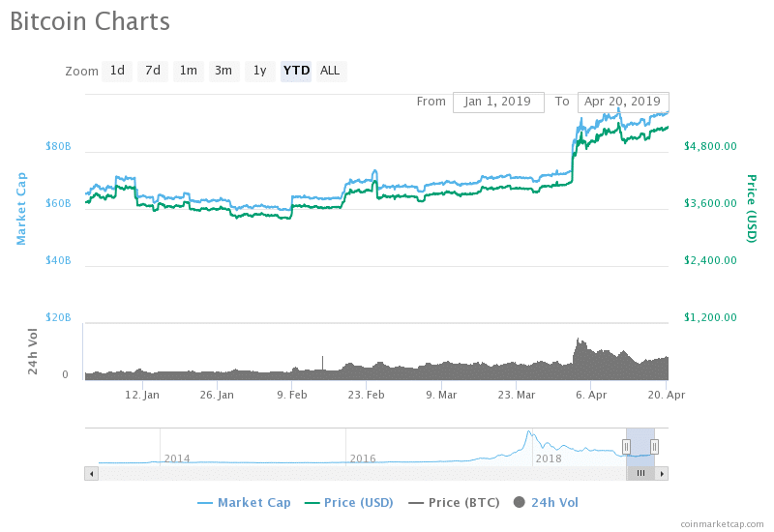Image resolution: width=774 pixels, height=532 pixels.
Task: Click the coinmarketcap.com credit link
Action: pos(722,524)
